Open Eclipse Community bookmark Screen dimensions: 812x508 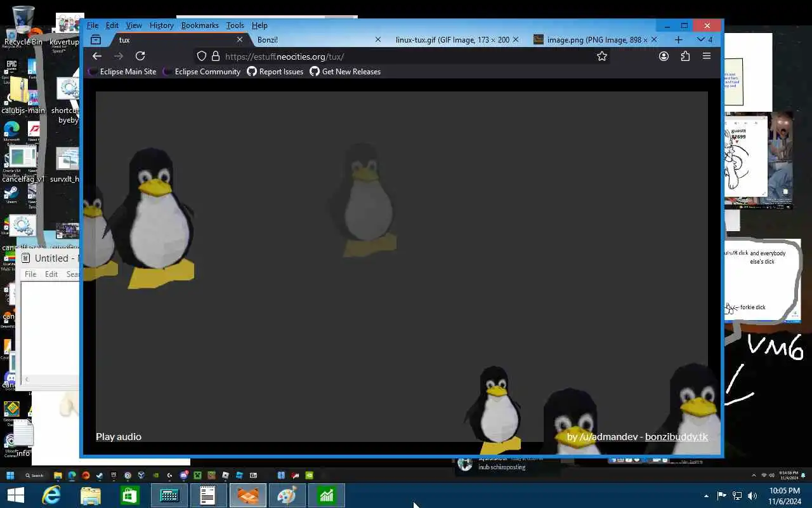[x=202, y=72]
